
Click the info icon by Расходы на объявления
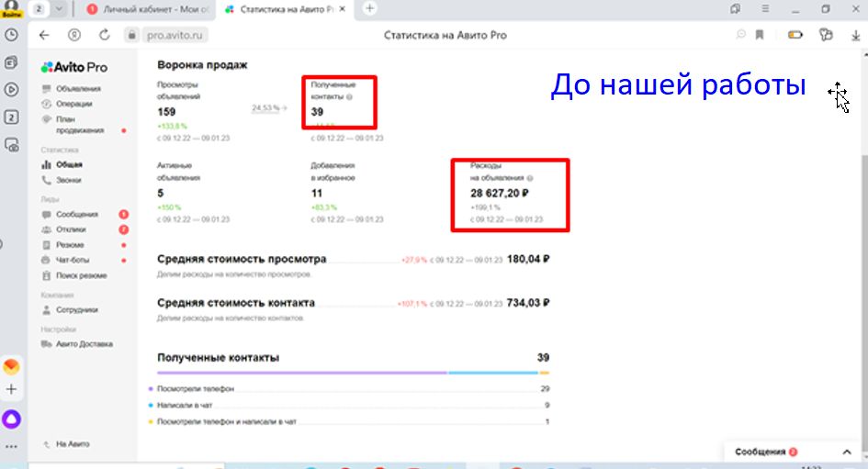(x=530, y=178)
